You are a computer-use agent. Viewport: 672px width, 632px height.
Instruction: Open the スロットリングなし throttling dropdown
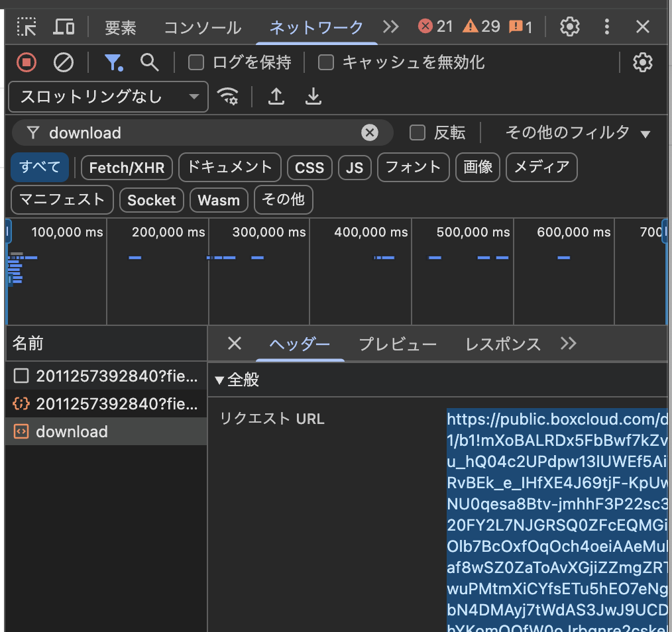[x=109, y=97]
